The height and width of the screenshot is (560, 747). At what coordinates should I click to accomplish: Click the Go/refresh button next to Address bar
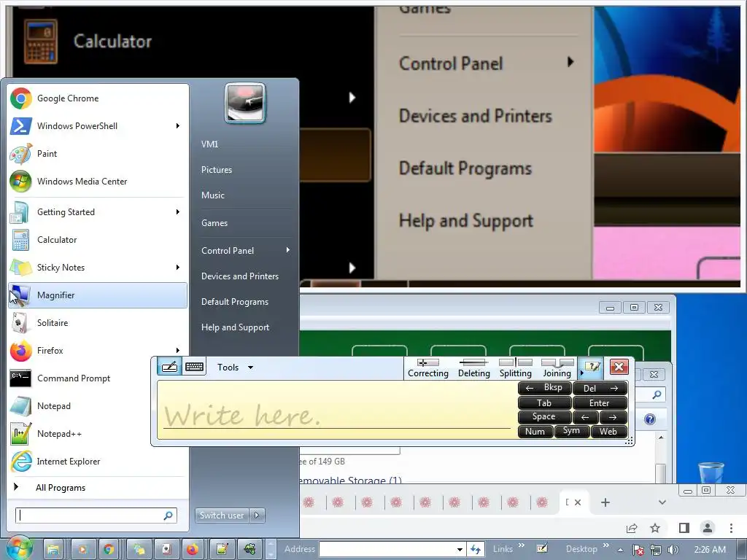click(475, 549)
